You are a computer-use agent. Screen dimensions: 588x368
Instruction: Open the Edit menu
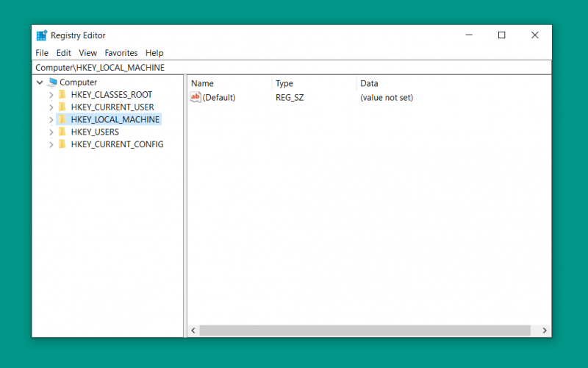pos(63,53)
